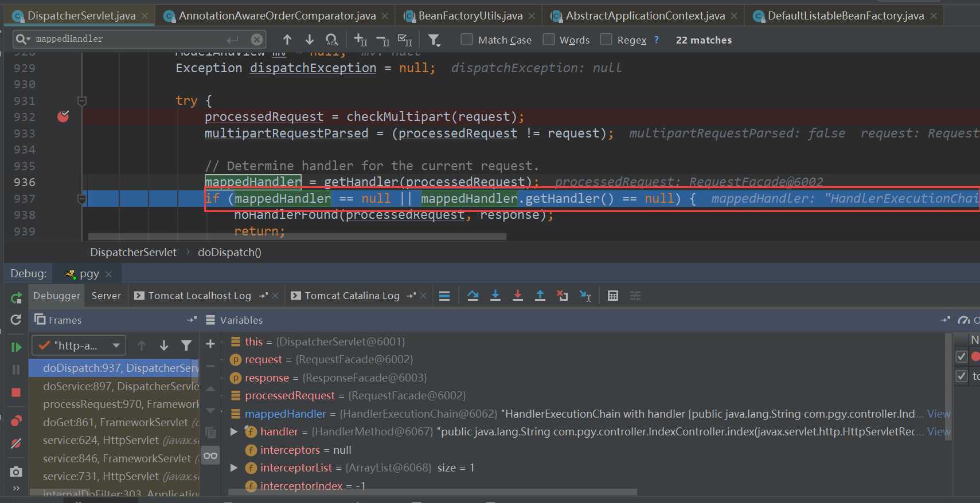Open Evaluate Expression calculator
980x503 pixels.
pyautogui.click(x=613, y=296)
